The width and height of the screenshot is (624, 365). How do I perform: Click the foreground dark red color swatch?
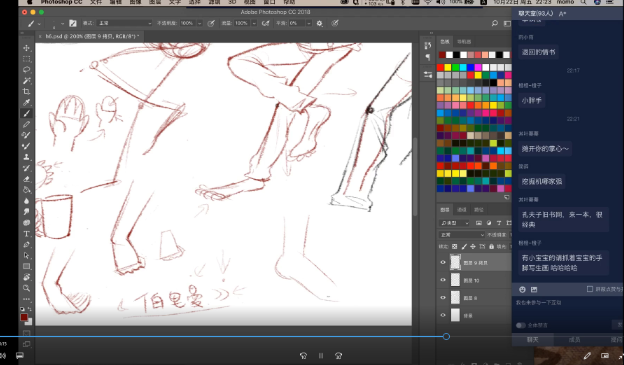[x=24, y=317]
